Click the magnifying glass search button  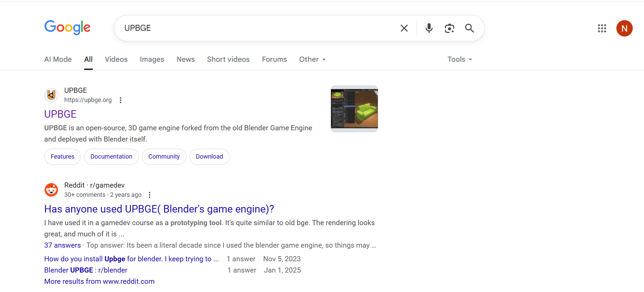click(x=470, y=28)
